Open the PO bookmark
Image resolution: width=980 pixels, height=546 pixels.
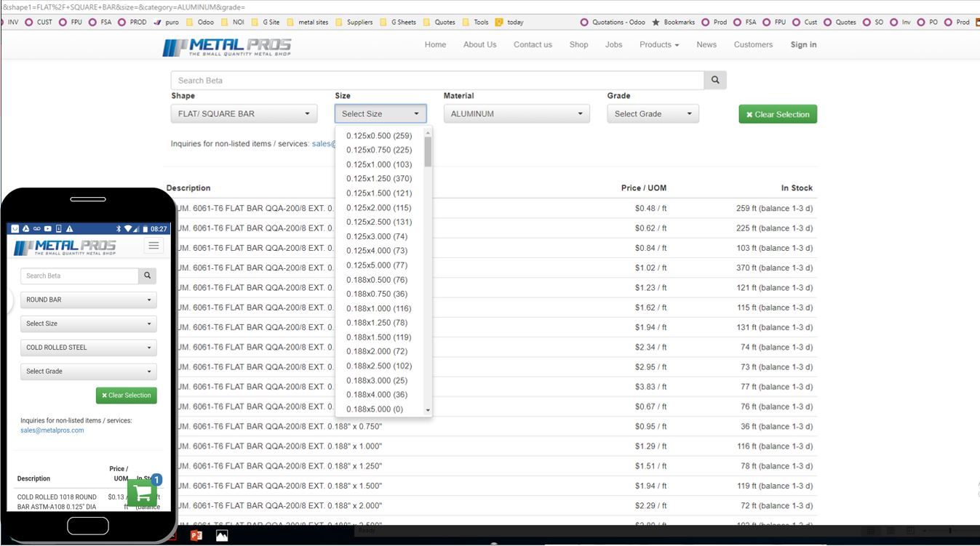click(x=928, y=22)
